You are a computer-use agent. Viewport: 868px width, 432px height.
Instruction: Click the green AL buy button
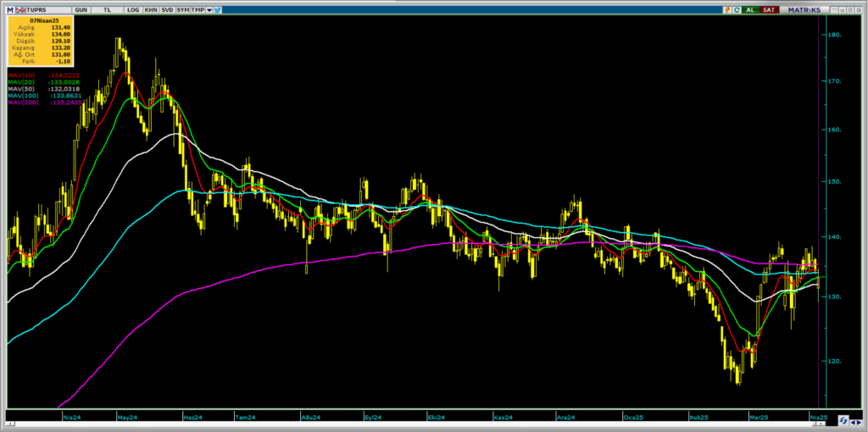tap(750, 9)
